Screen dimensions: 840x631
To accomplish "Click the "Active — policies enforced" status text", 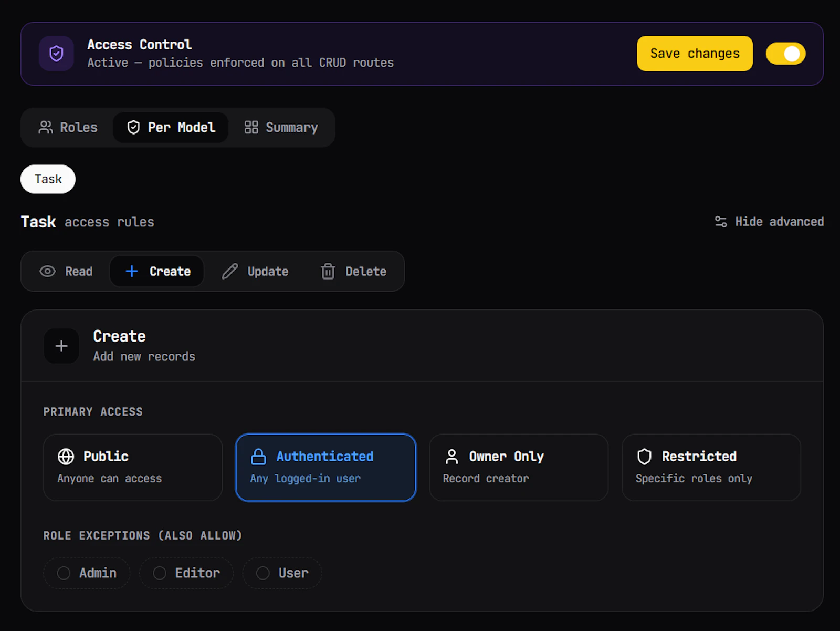I will pyautogui.click(x=240, y=63).
